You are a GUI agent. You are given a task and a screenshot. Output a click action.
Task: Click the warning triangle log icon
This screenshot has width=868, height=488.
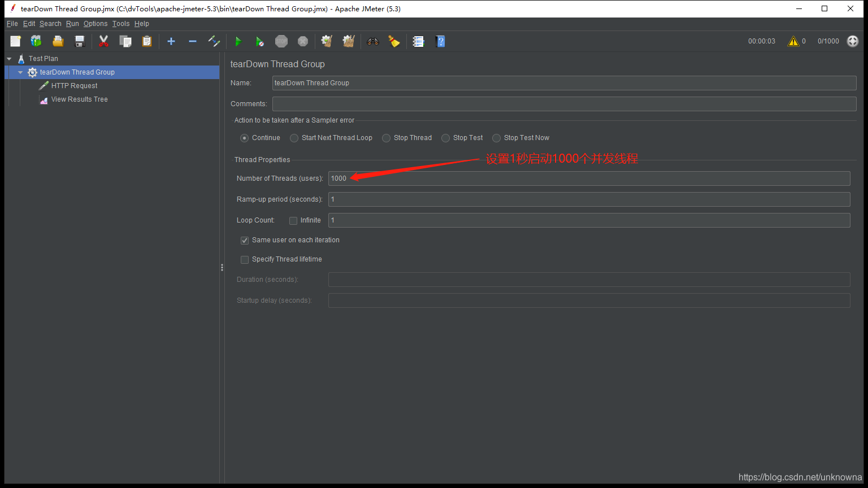point(793,41)
